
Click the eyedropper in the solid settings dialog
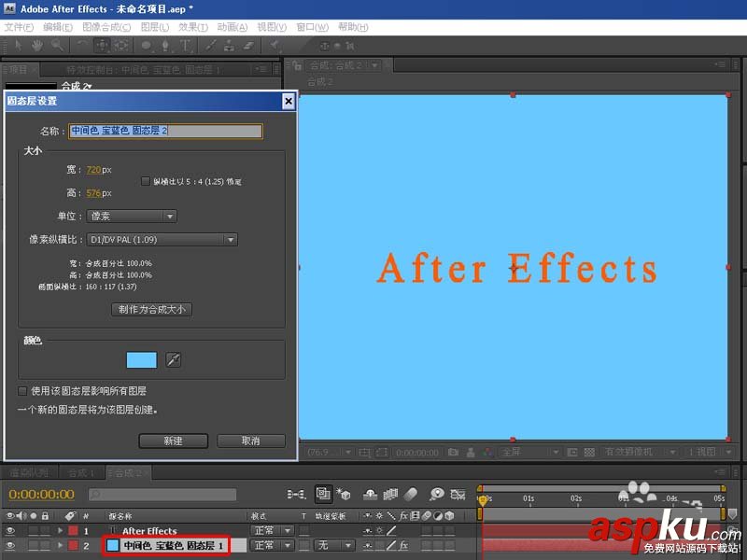[x=173, y=359]
